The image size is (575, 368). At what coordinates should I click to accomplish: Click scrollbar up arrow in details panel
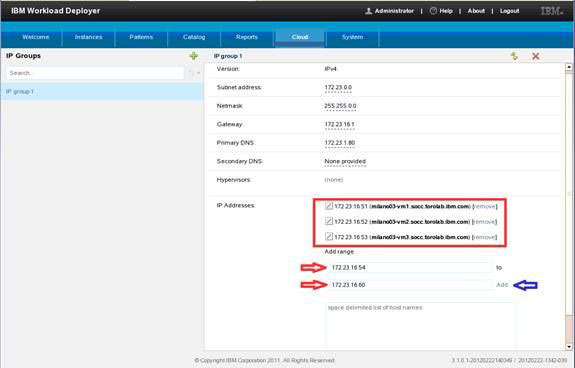click(x=569, y=67)
